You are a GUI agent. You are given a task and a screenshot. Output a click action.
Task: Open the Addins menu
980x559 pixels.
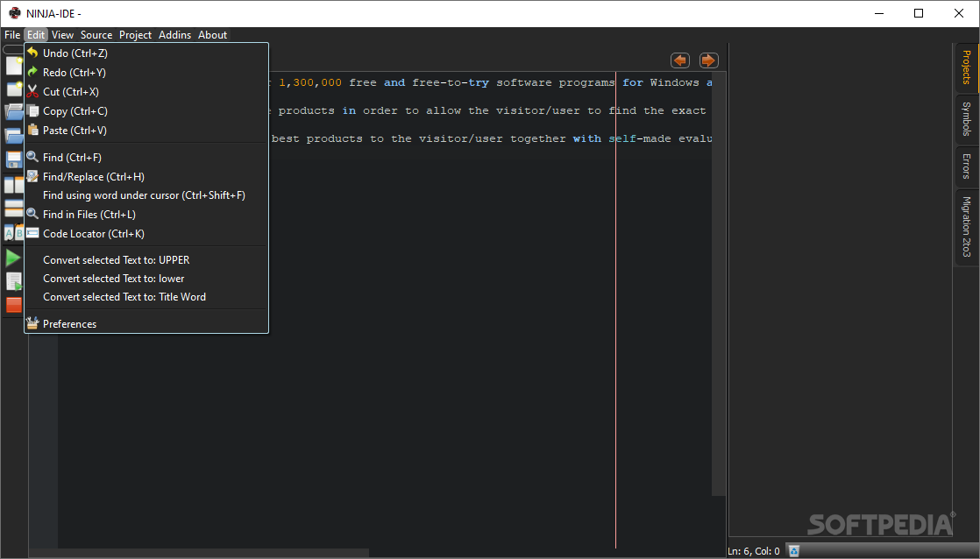(x=175, y=35)
